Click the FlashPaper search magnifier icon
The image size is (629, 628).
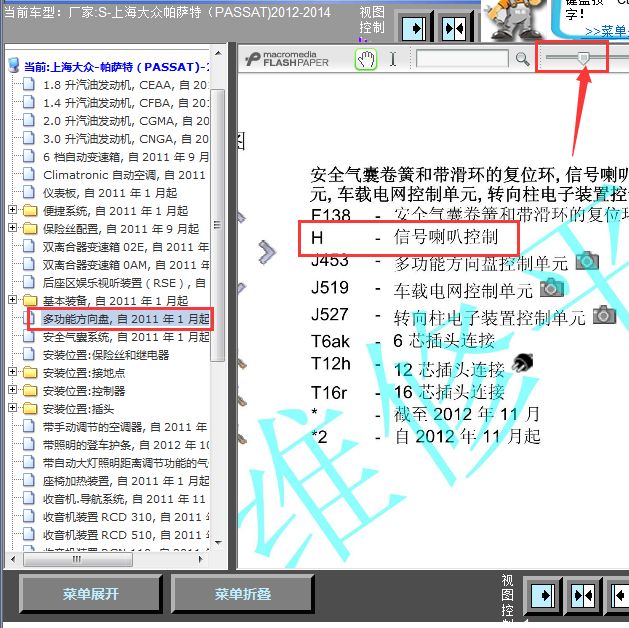[522, 59]
